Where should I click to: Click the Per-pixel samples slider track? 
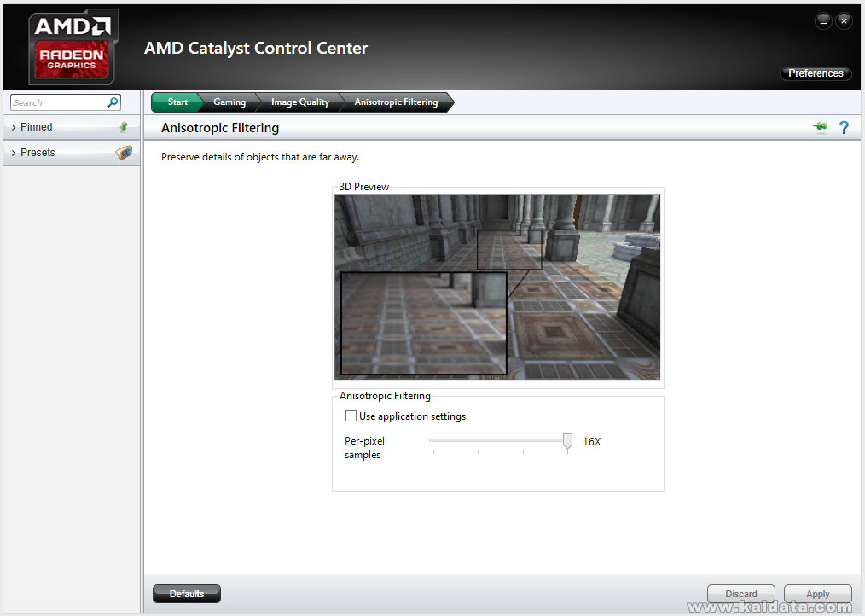496,440
